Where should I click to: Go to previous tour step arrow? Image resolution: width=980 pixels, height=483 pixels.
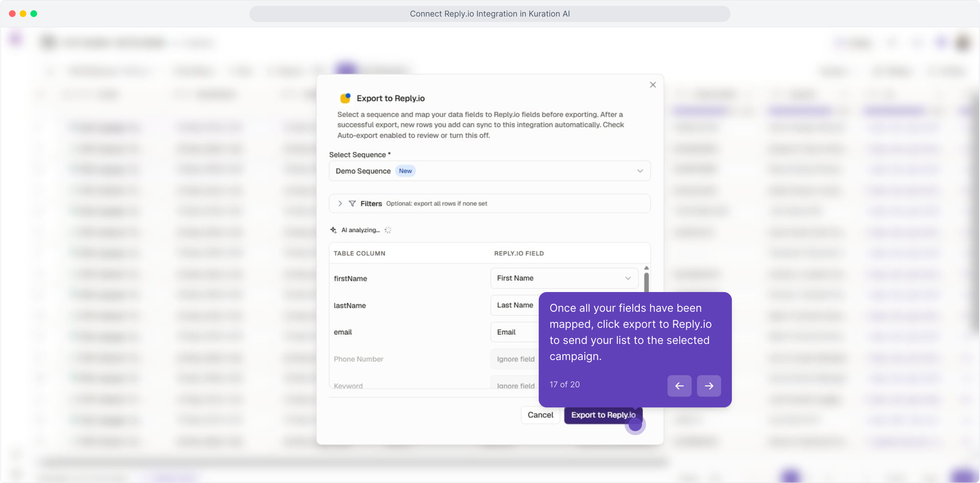pyautogui.click(x=680, y=386)
